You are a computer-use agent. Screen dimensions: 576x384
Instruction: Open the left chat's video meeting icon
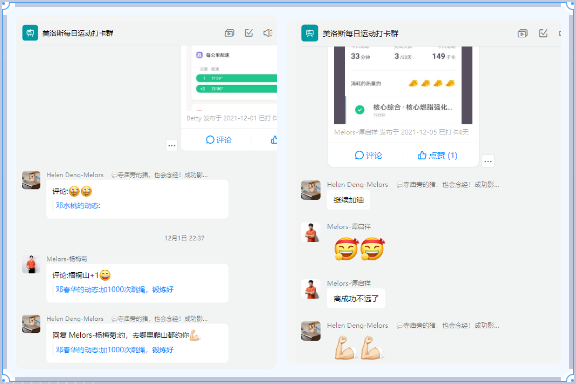pos(229,33)
